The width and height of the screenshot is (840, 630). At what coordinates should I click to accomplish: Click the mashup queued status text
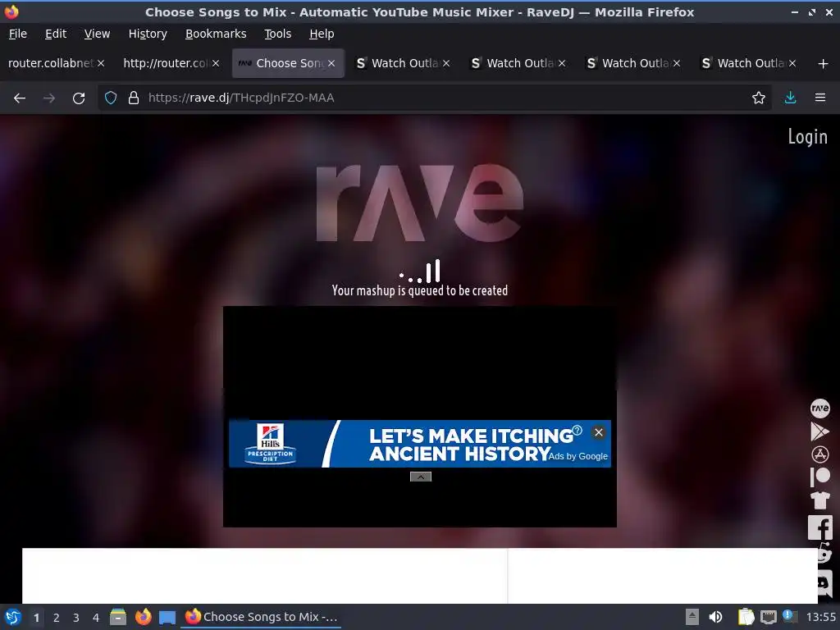point(419,290)
